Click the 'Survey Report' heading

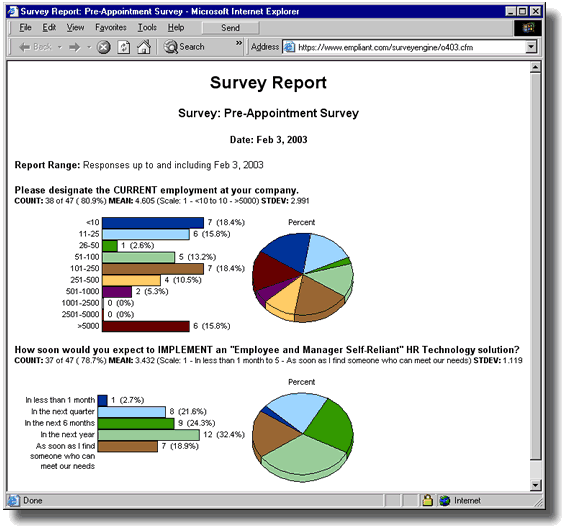pos(268,83)
